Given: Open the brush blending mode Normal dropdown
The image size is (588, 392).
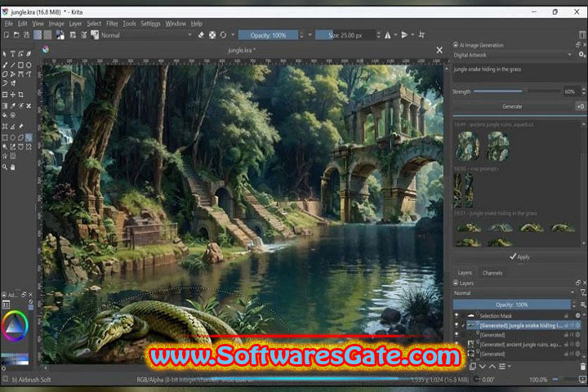Looking at the screenshot, I should click(x=146, y=35).
